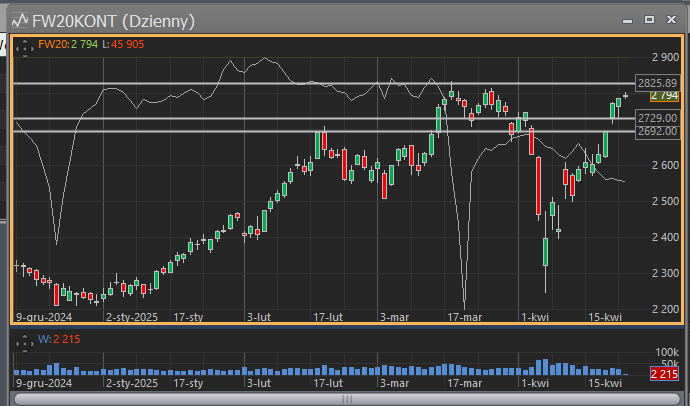Click 3-mar date on price chart axis
This screenshot has height=406, width=690.
pos(394,317)
